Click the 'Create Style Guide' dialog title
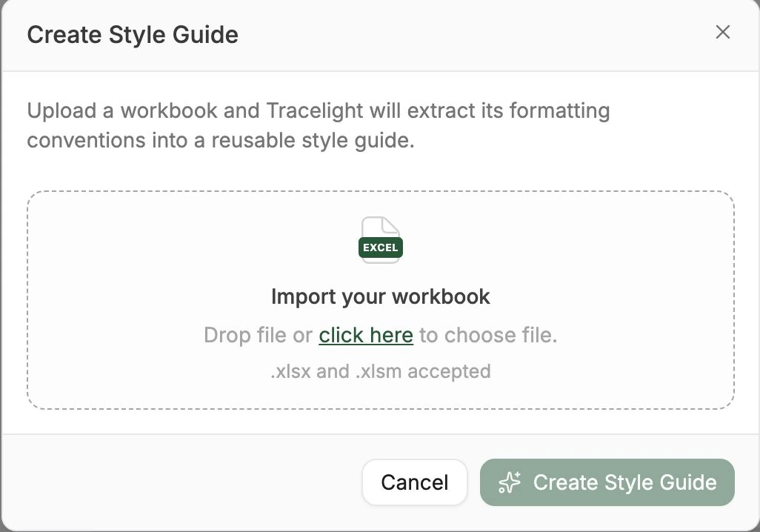Screen dimensions: 760x532 (x=133, y=36)
